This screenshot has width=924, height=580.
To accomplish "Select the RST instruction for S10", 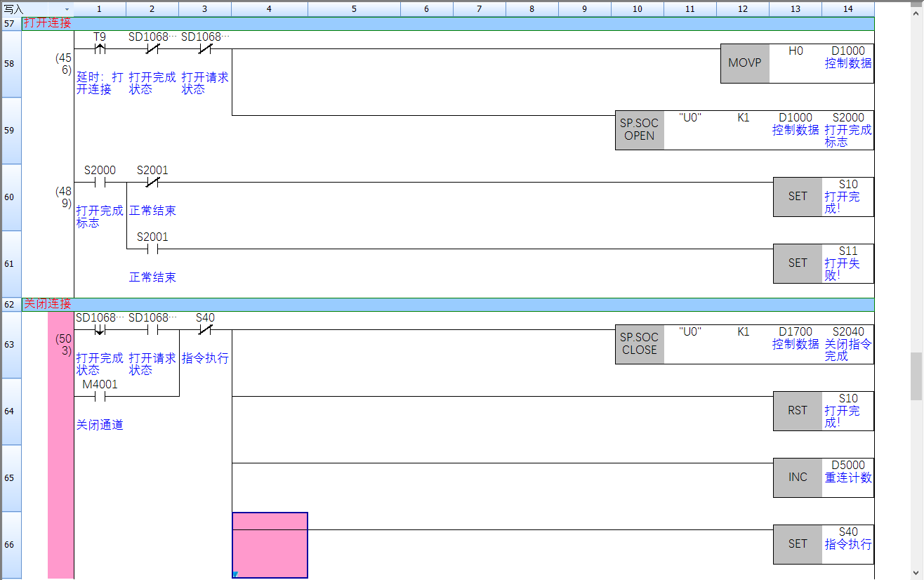I will (798, 411).
